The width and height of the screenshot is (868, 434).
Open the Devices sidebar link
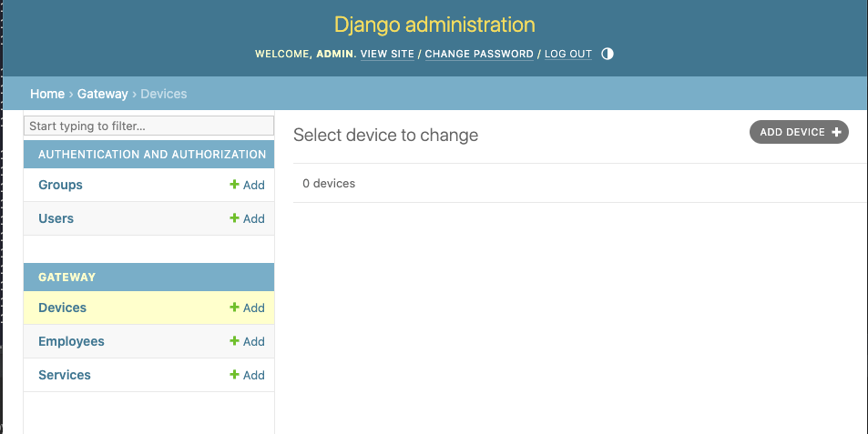click(62, 308)
